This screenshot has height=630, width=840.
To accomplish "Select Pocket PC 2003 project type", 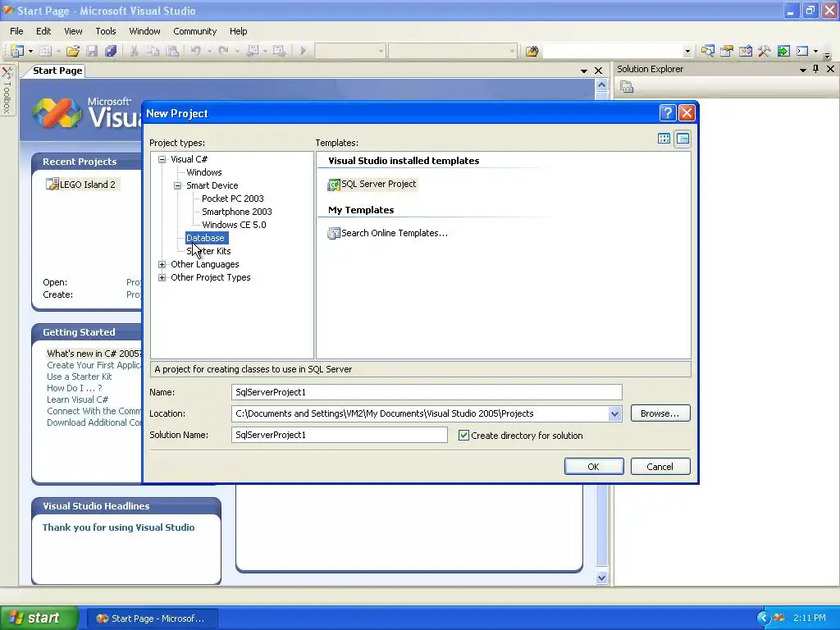I will coord(233,199).
